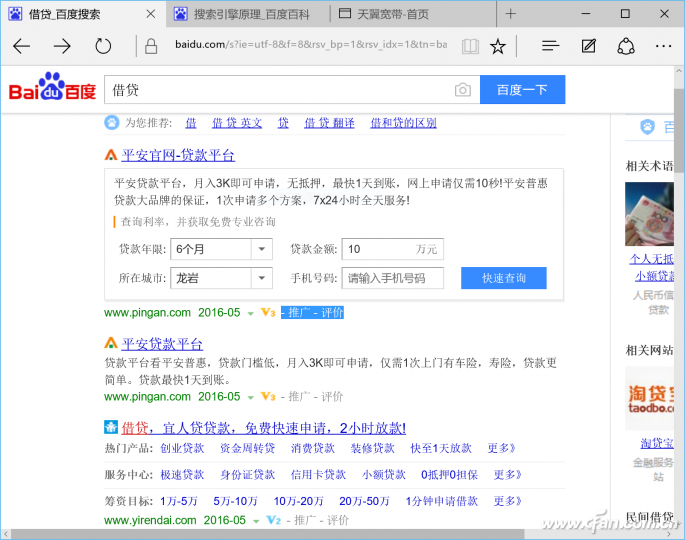Click the 淘贷宝 taodbo logo thumbnail
Screen dimensions: 685x540
pos(649,398)
